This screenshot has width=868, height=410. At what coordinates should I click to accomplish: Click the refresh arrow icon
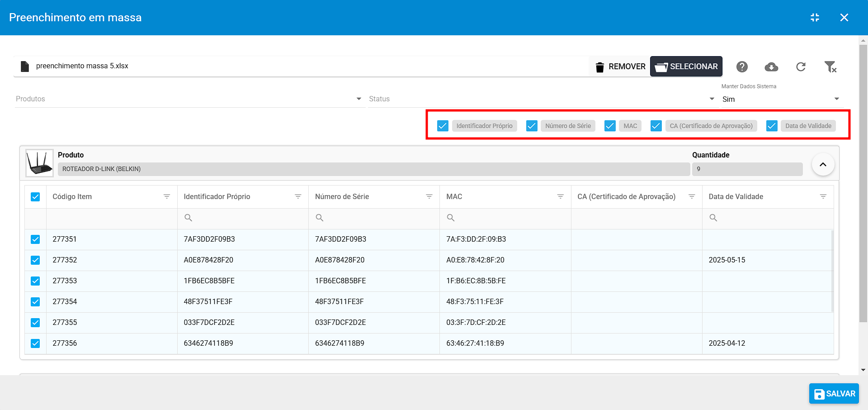(x=801, y=67)
